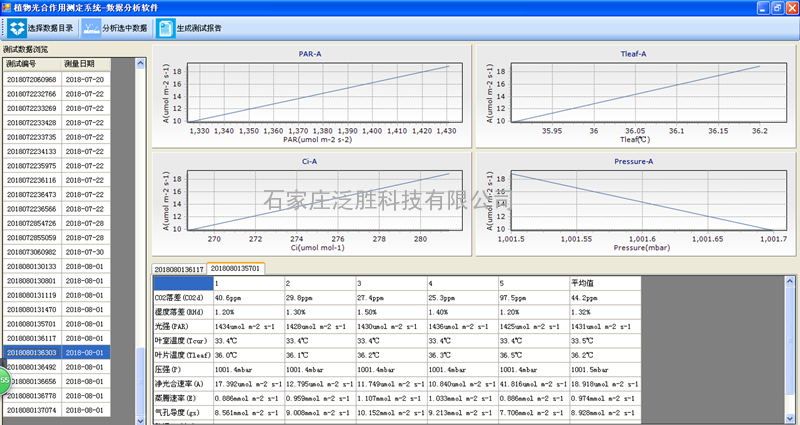Select test record 2018072855059
Screen dimensions: 800x425
pos(57,237)
